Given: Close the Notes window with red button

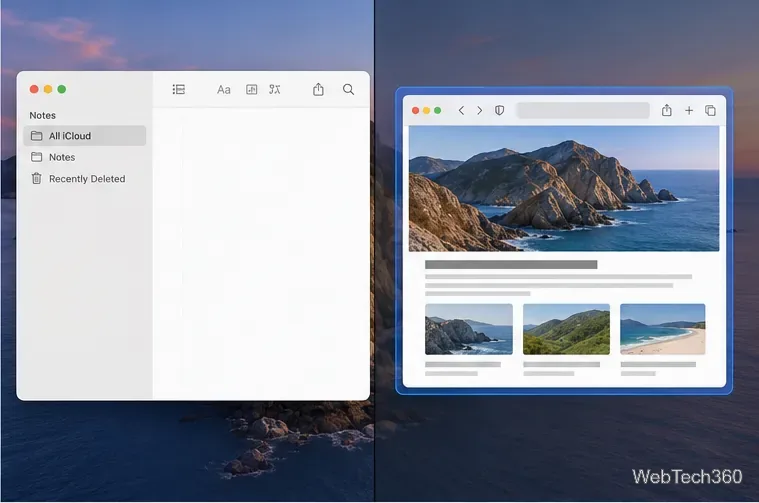Looking at the screenshot, I should tap(34, 89).
